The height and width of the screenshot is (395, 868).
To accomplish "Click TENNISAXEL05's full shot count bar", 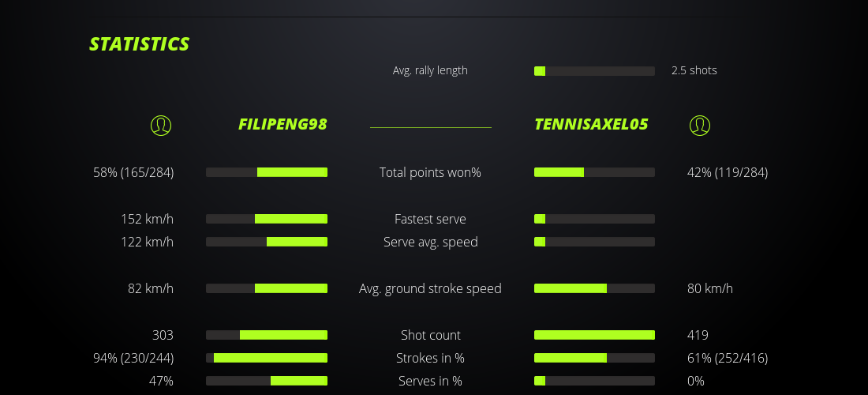I will pos(594,335).
